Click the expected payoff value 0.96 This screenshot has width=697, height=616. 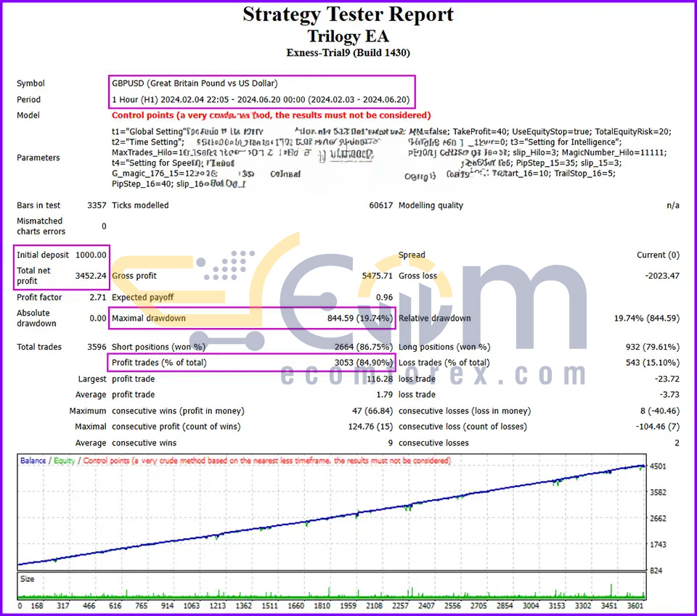click(385, 297)
